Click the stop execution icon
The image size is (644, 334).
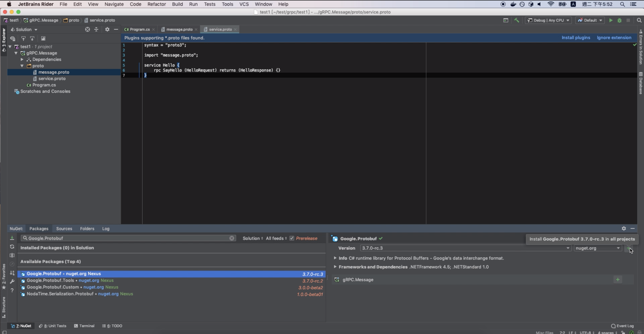click(628, 20)
